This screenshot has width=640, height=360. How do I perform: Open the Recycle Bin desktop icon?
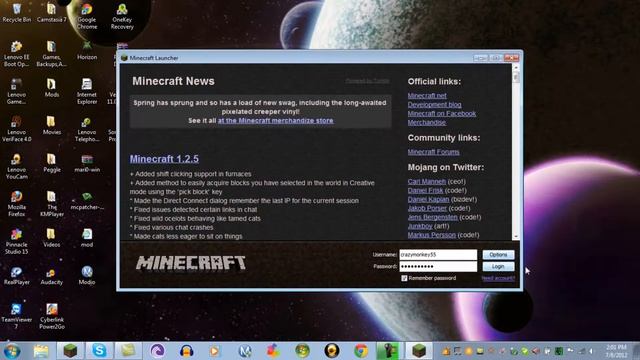coord(17,12)
